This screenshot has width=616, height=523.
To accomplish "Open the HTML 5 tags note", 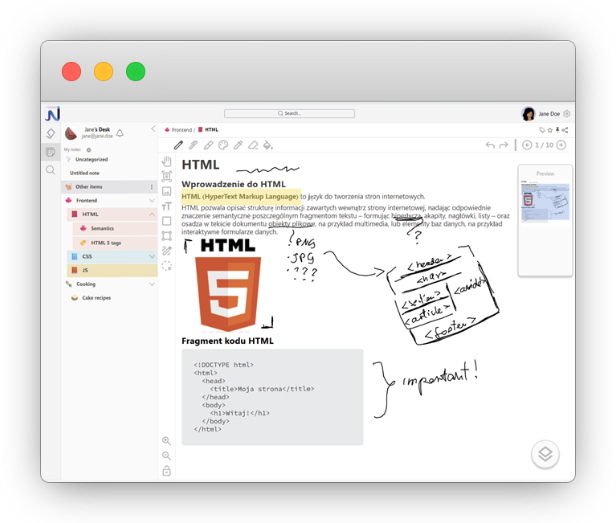I will point(115,243).
